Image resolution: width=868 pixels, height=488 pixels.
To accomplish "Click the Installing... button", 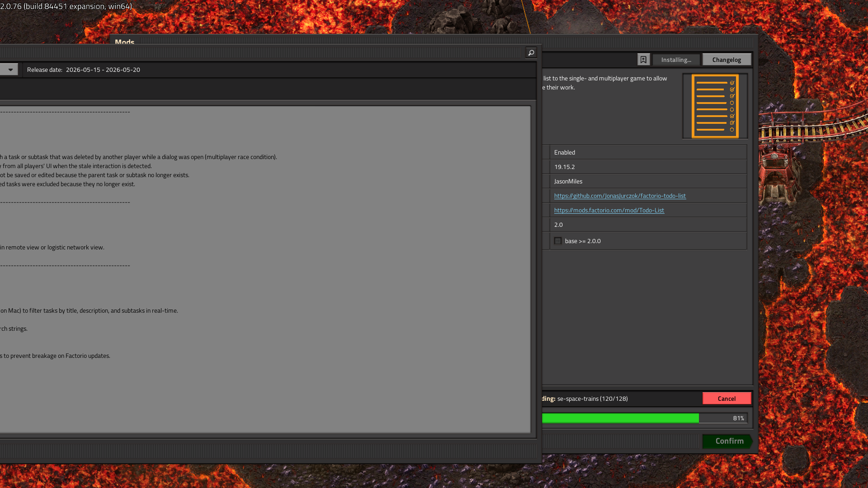I will (676, 60).
